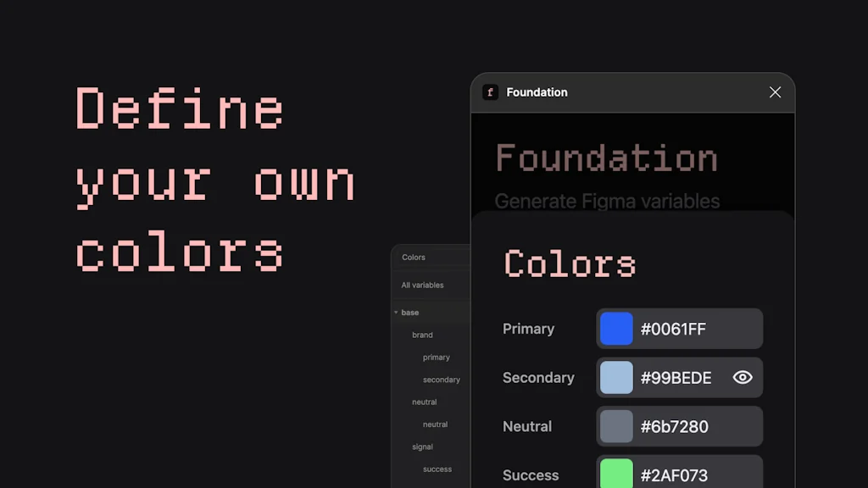868x488 pixels.
Task: Open the Neutral gray color swatch
Action: [615, 426]
